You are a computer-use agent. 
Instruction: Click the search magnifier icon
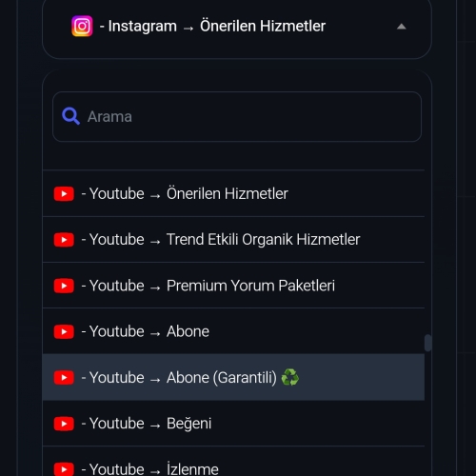(x=70, y=116)
